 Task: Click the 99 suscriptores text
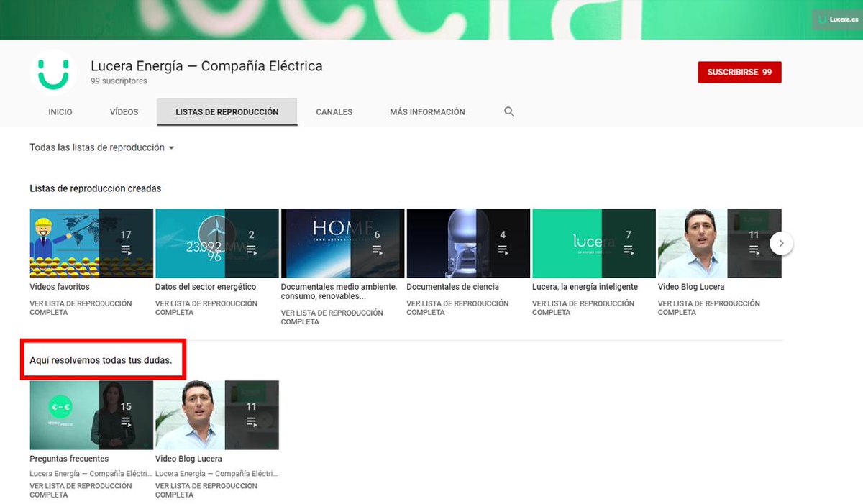[119, 81]
